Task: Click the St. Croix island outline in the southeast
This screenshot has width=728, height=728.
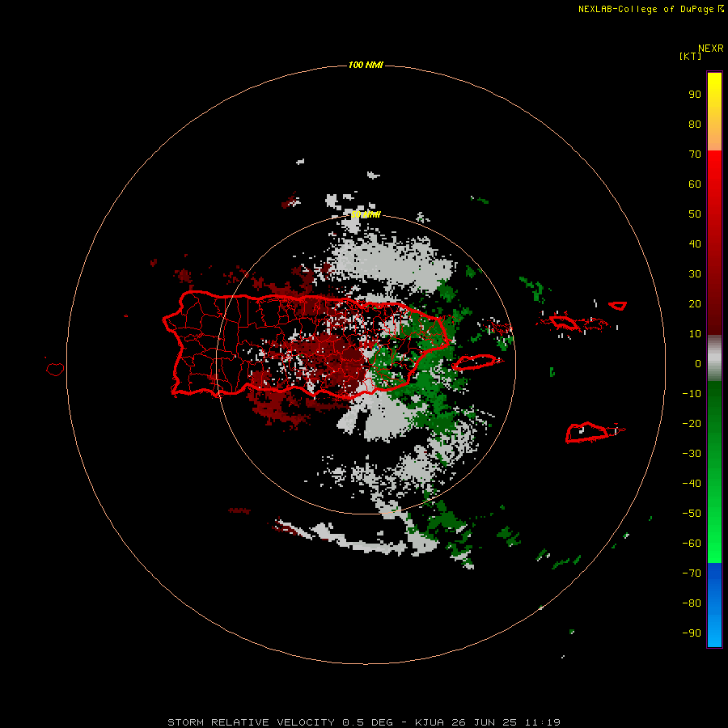Action: pyautogui.click(x=587, y=432)
